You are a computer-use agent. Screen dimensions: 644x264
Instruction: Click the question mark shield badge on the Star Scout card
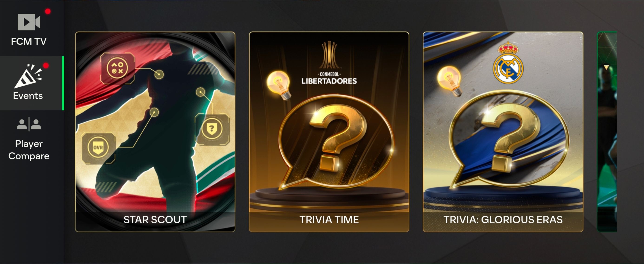click(212, 129)
